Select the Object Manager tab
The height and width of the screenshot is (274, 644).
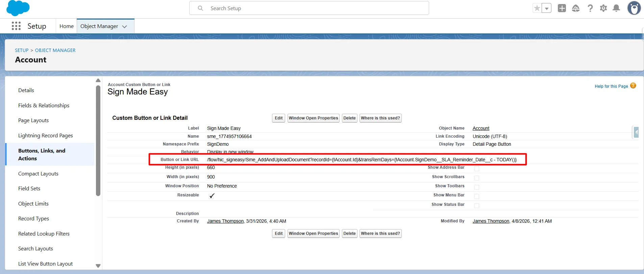point(99,26)
